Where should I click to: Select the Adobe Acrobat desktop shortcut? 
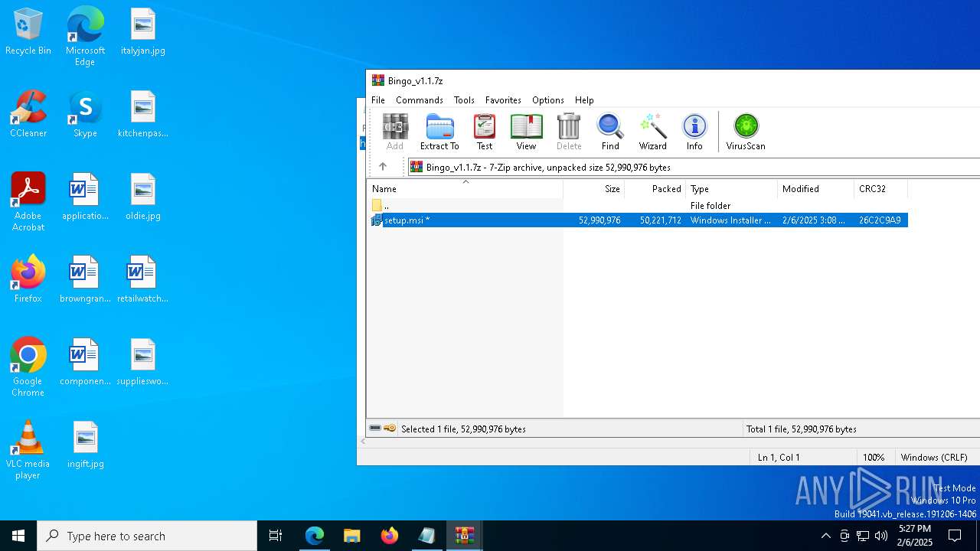28,202
